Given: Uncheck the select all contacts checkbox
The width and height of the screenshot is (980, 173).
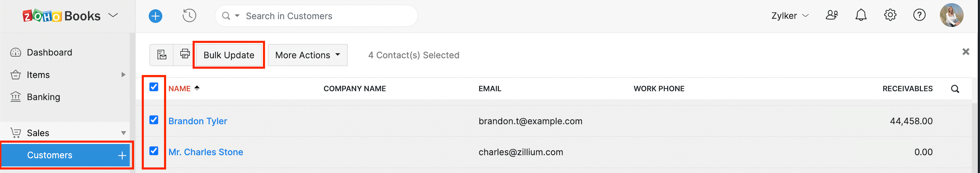Looking at the screenshot, I should click(154, 87).
